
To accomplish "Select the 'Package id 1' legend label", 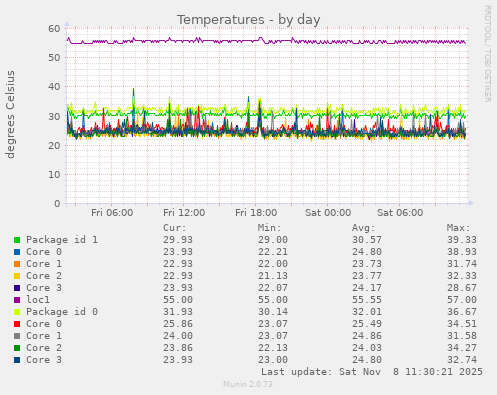I will point(62,240).
